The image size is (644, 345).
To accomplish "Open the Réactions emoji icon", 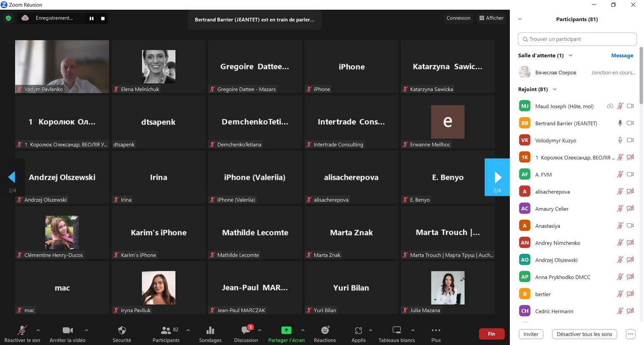I will 325,330.
